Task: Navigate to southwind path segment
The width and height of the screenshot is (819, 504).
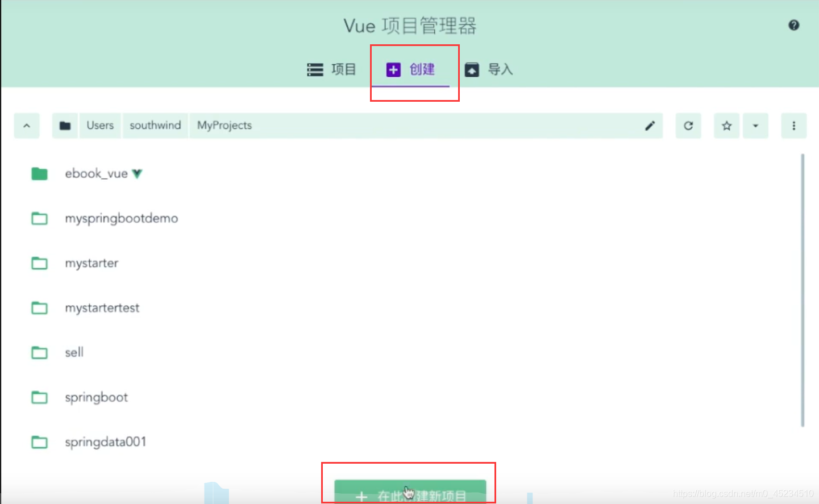Action: [155, 126]
